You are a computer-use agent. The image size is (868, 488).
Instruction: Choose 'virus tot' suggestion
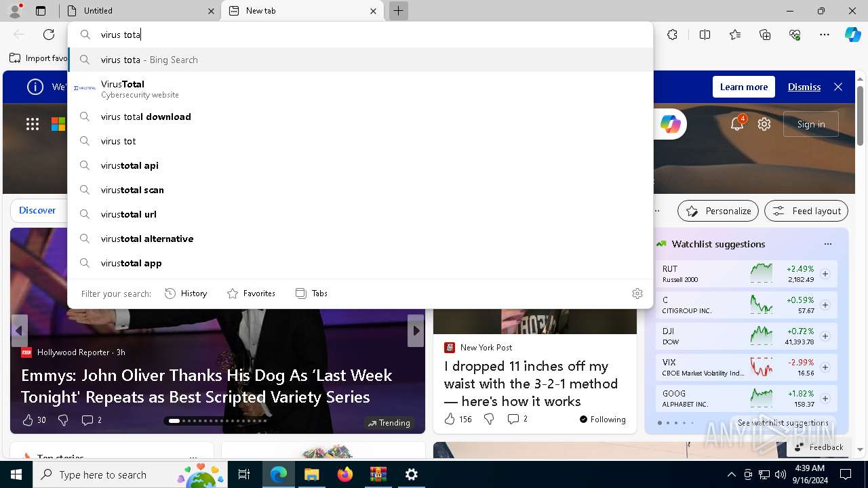(360, 141)
